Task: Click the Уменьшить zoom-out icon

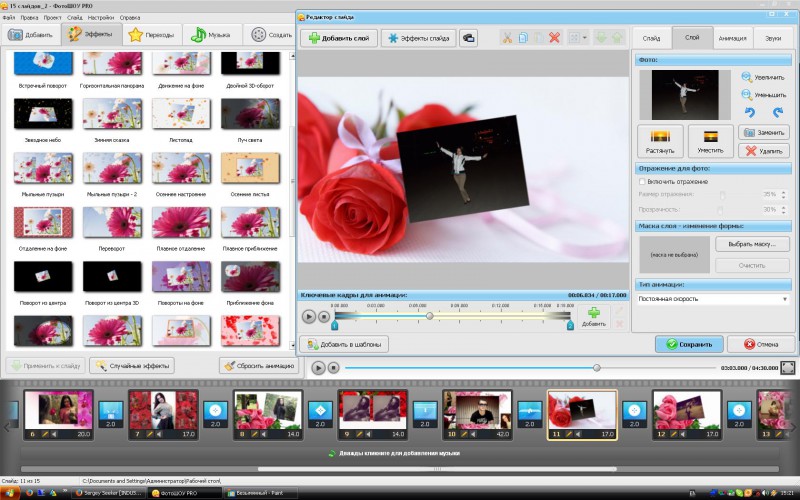Action: click(x=746, y=95)
